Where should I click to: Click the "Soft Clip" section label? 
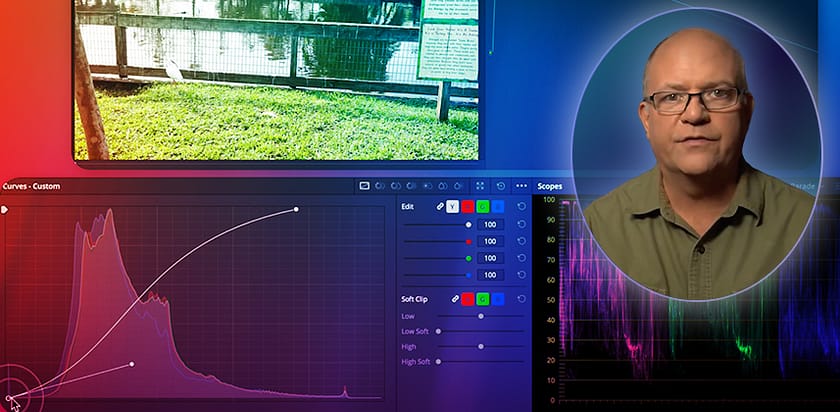tap(415, 299)
